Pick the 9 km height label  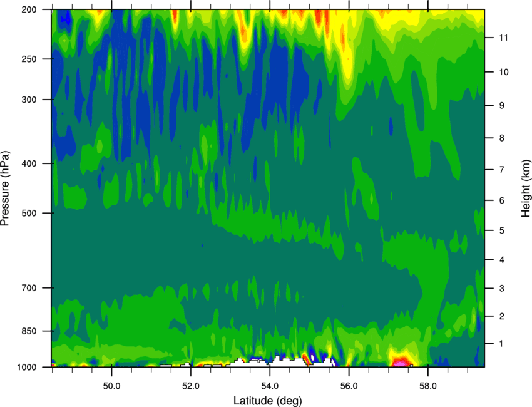(x=502, y=106)
